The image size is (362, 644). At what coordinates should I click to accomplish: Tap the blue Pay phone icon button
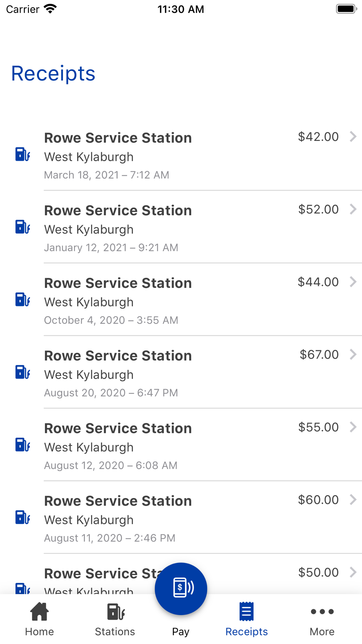pyautogui.click(x=181, y=589)
